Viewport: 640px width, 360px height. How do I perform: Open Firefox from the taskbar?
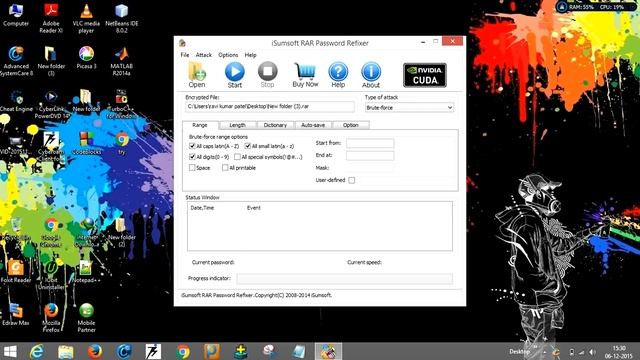95,351
